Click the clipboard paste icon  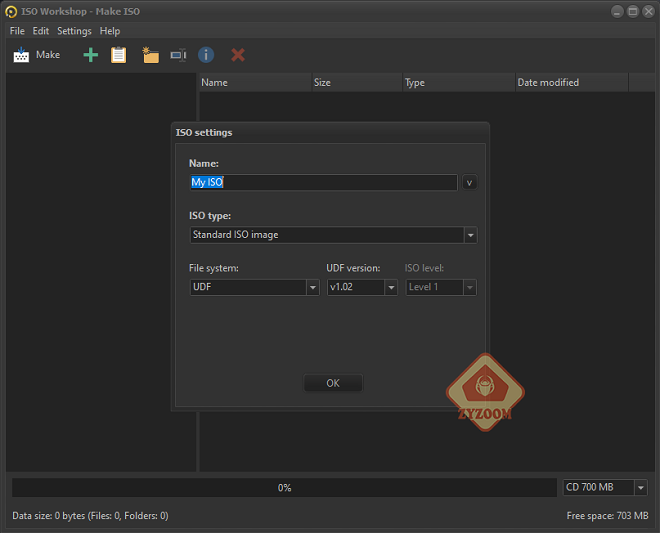coord(118,55)
